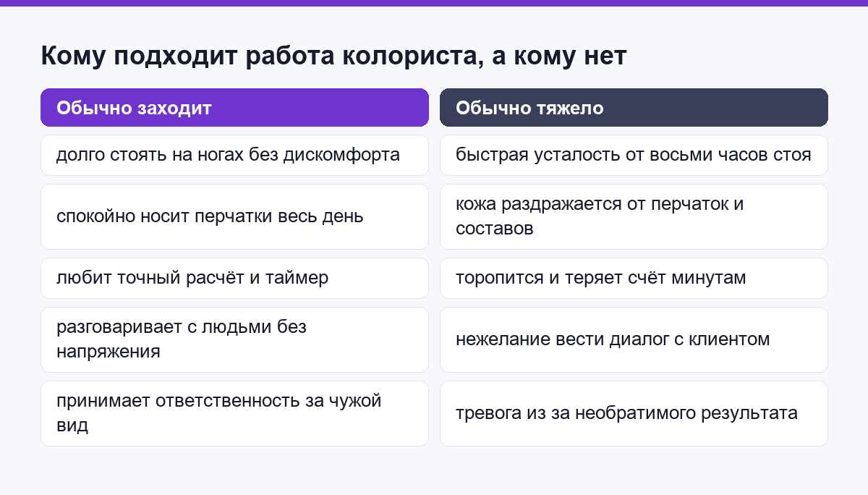Viewport: 868px width, 495px height.
Task: Select 'нежелание вести диалог с клиентом' cell
Action: click(x=634, y=339)
